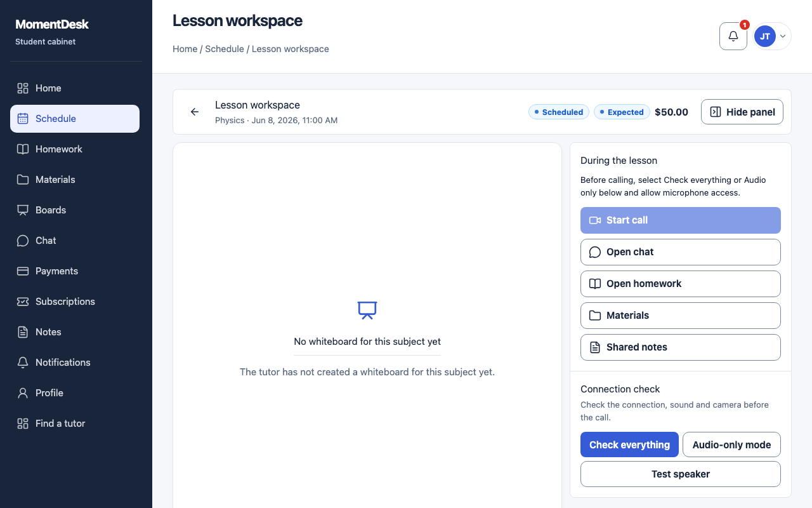Click the Homework book icon in sidebar
The width and height of the screenshot is (812, 508).
click(23, 149)
